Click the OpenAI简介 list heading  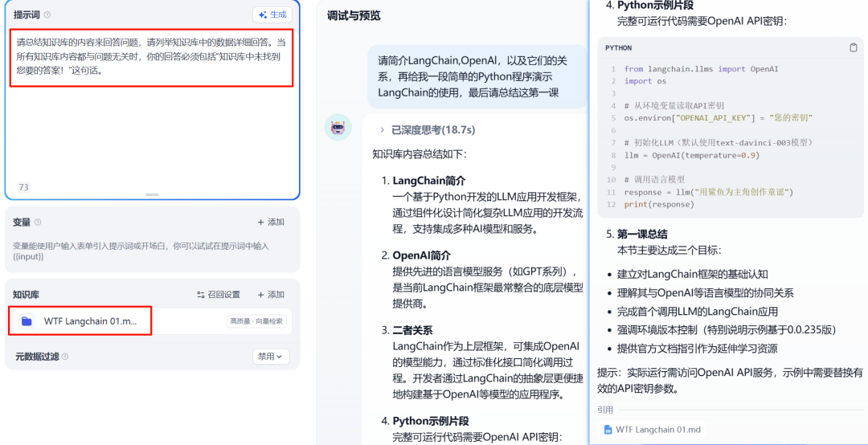coord(422,255)
